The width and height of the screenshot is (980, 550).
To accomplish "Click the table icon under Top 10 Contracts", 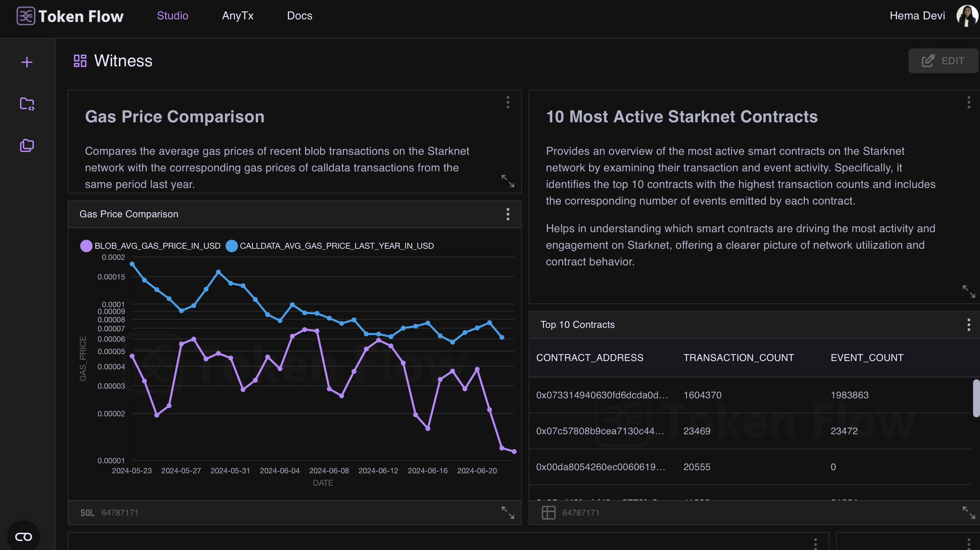I will tap(548, 513).
